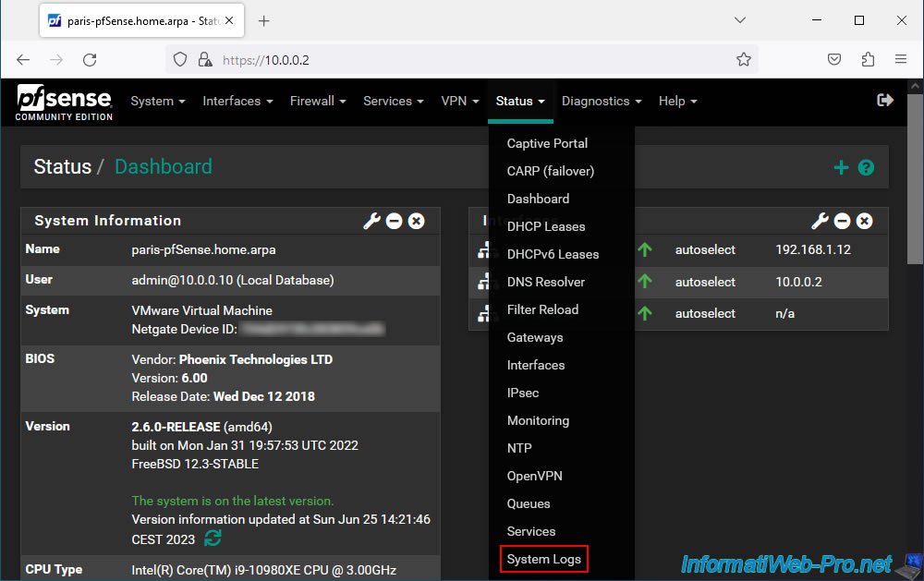Expand the VPN menu
Viewport: 924px width, 581px height.
(459, 102)
